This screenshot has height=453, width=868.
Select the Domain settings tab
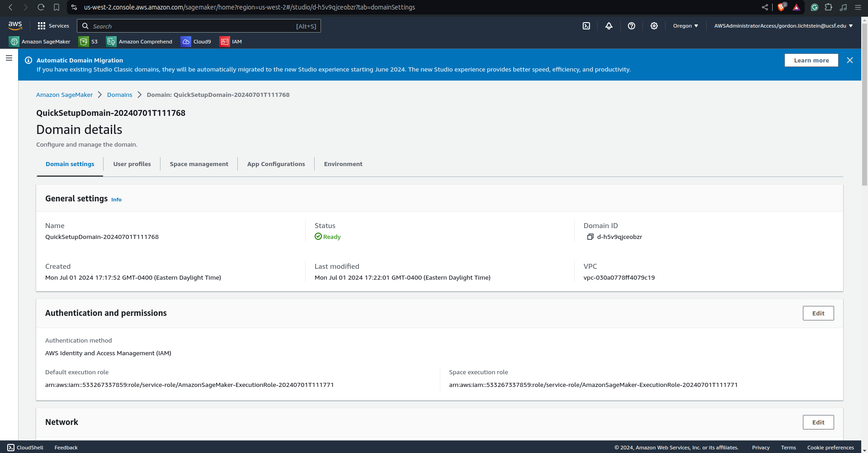(70, 164)
